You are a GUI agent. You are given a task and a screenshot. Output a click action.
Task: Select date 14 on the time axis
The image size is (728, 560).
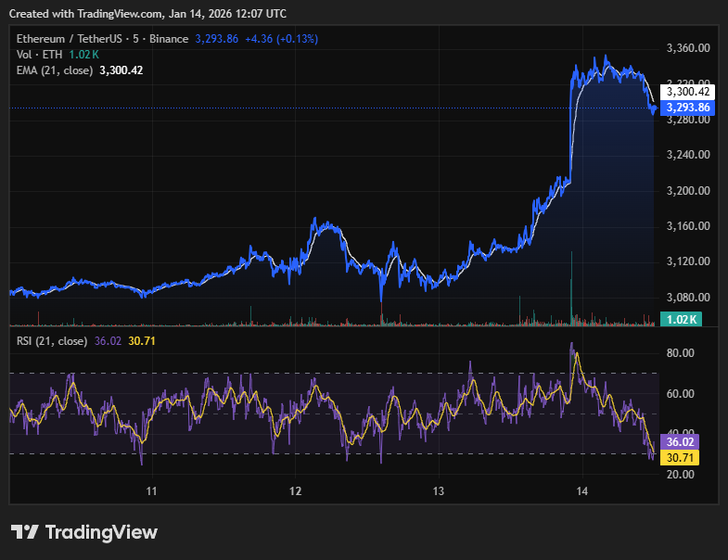coord(581,491)
